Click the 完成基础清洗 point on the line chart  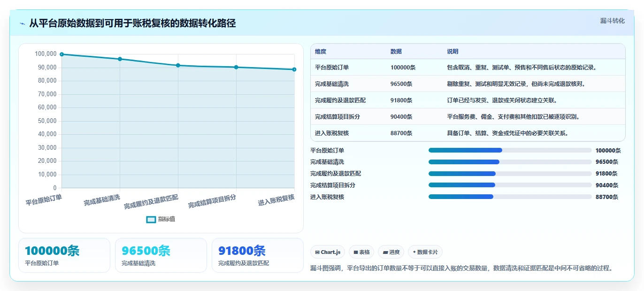[120, 59]
